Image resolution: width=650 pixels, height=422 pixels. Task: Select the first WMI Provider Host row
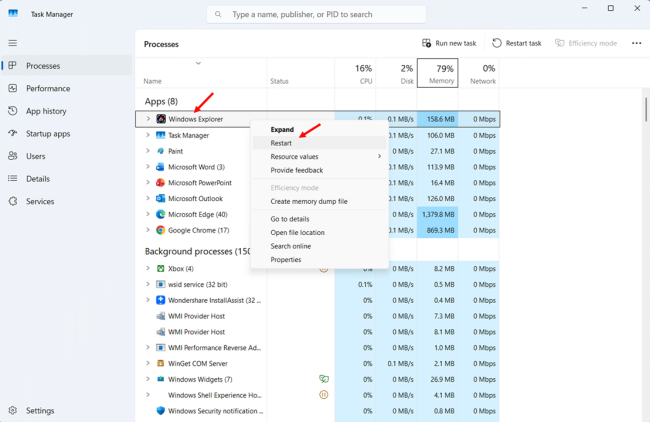pyautogui.click(x=318, y=316)
